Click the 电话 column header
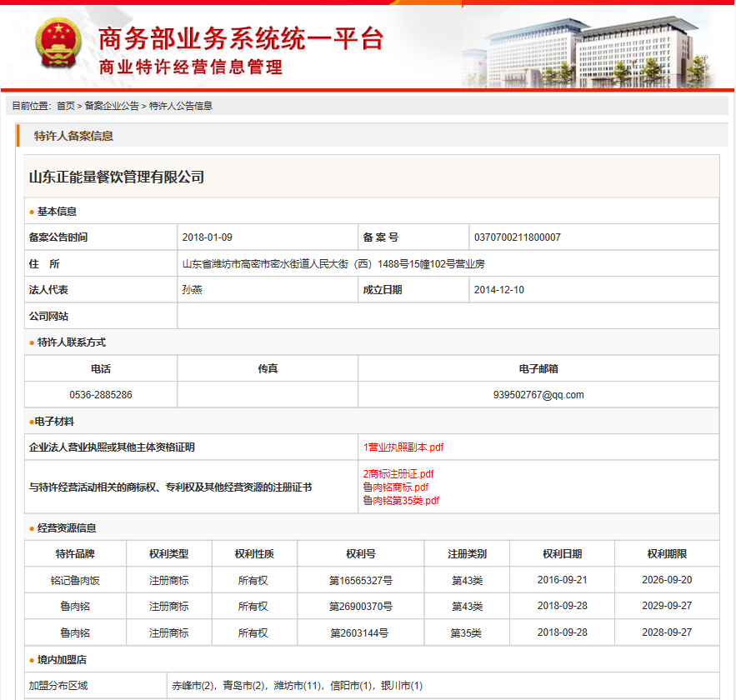The height and width of the screenshot is (700, 736). pos(101,369)
